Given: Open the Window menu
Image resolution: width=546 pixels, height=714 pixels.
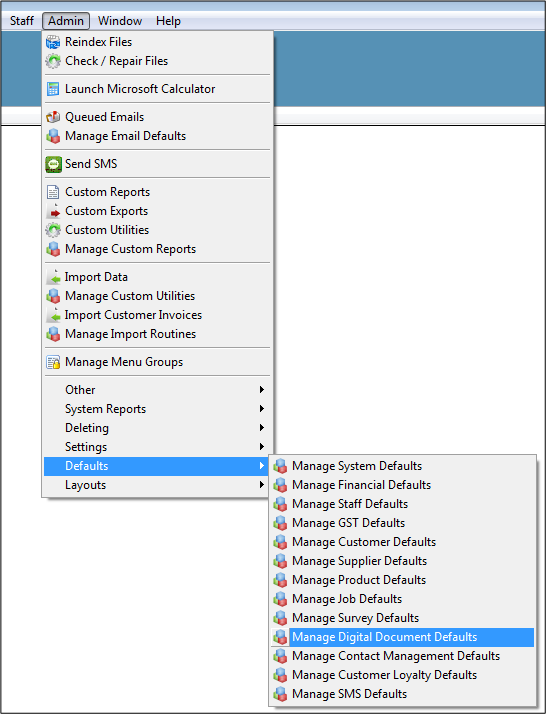Looking at the screenshot, I should 120,21.
